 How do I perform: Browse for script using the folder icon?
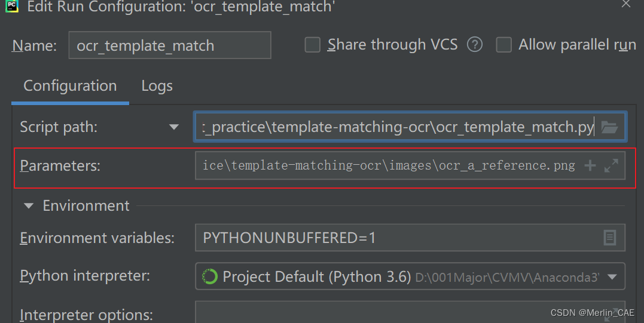609,127
